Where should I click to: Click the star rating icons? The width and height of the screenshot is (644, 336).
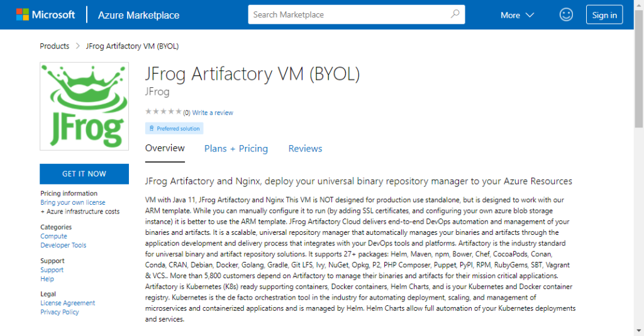tap(163, 112)
